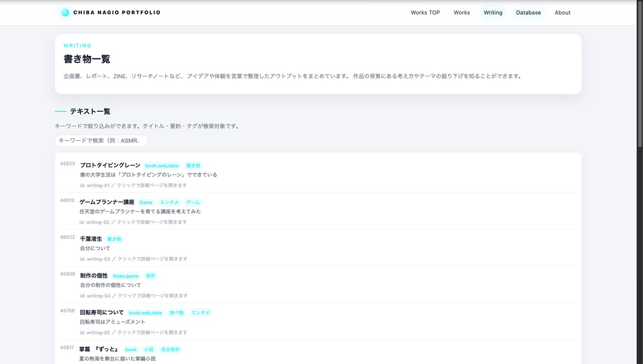Click the id: writing-01 detail line
Image resolution: width=643 pixels, height=364 pixels.
(133, 185)
